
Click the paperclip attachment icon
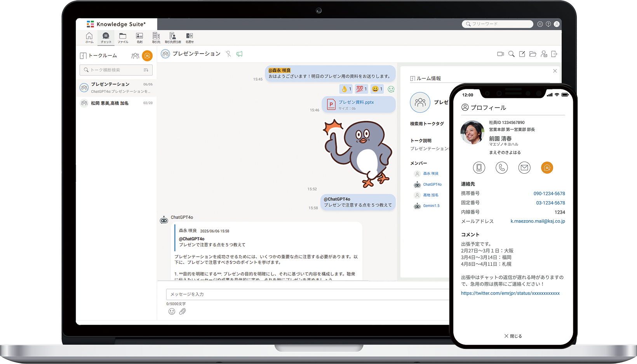click(x=183, y=312)
